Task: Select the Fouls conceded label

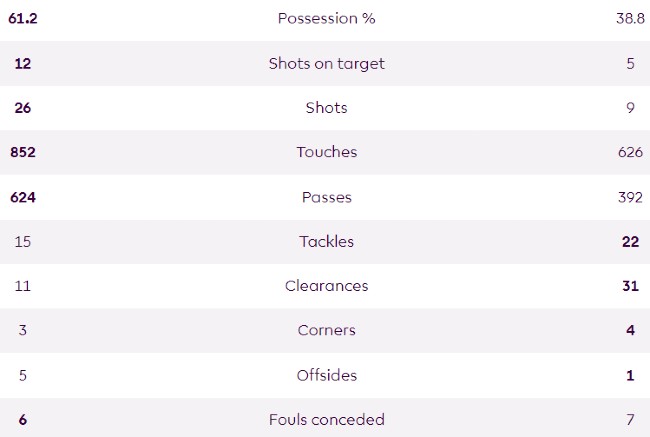Action: pos(326,419)
